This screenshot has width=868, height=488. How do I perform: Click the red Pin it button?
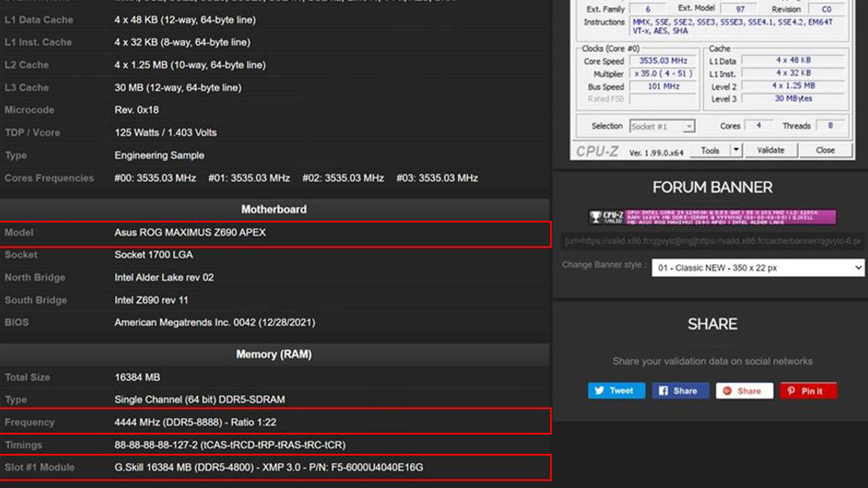point(808,390)
